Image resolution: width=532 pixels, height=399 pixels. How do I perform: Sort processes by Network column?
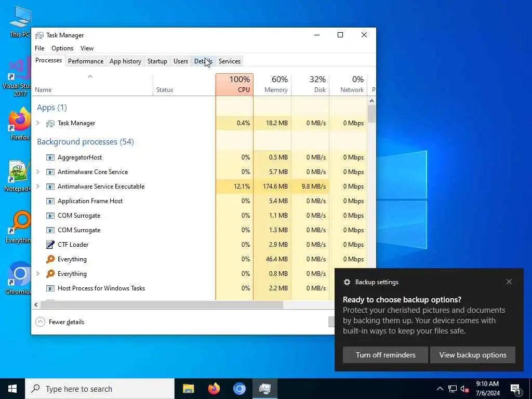coord(349,85)
